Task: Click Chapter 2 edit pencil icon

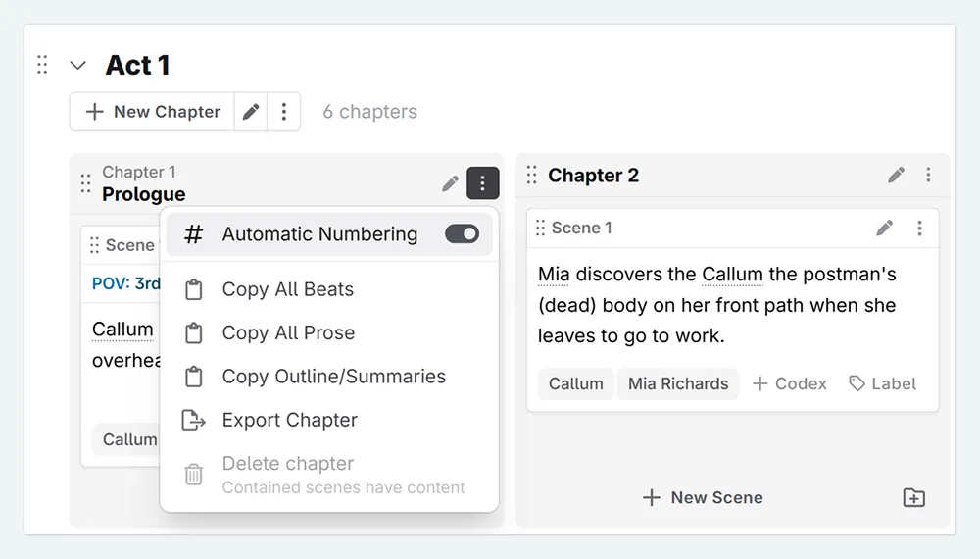Action: point(896,176)
